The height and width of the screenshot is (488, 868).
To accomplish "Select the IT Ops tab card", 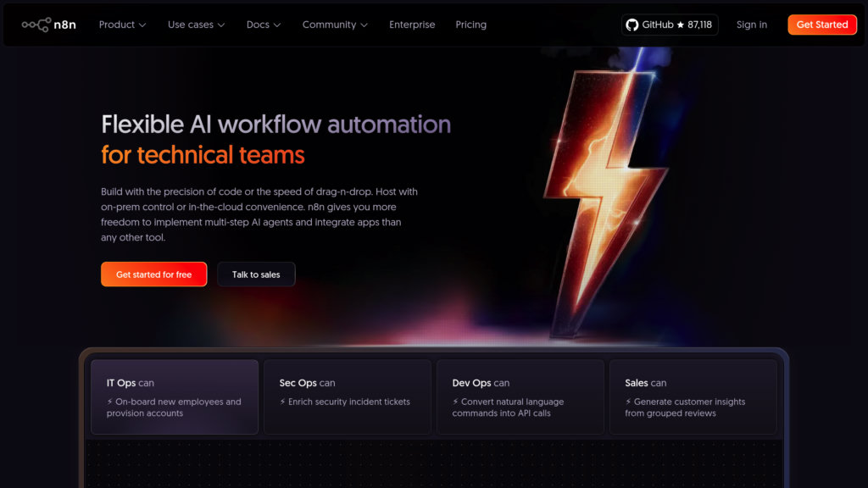I will point(174,396).
